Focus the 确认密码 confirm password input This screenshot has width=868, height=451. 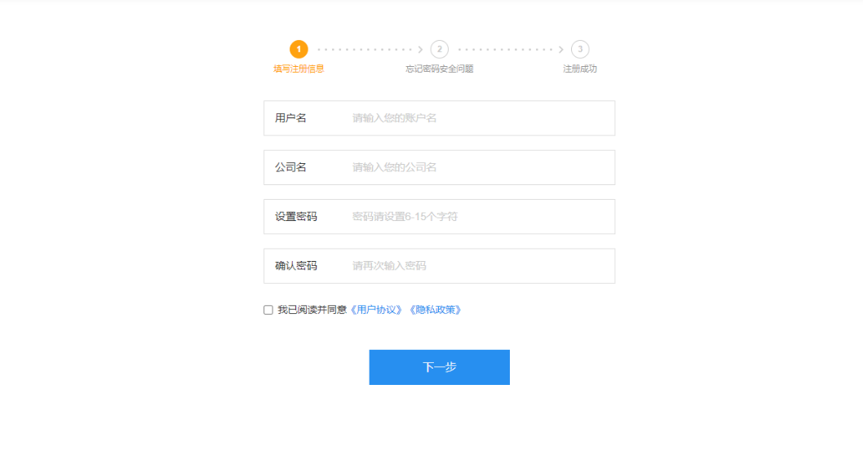coord(439,266)
